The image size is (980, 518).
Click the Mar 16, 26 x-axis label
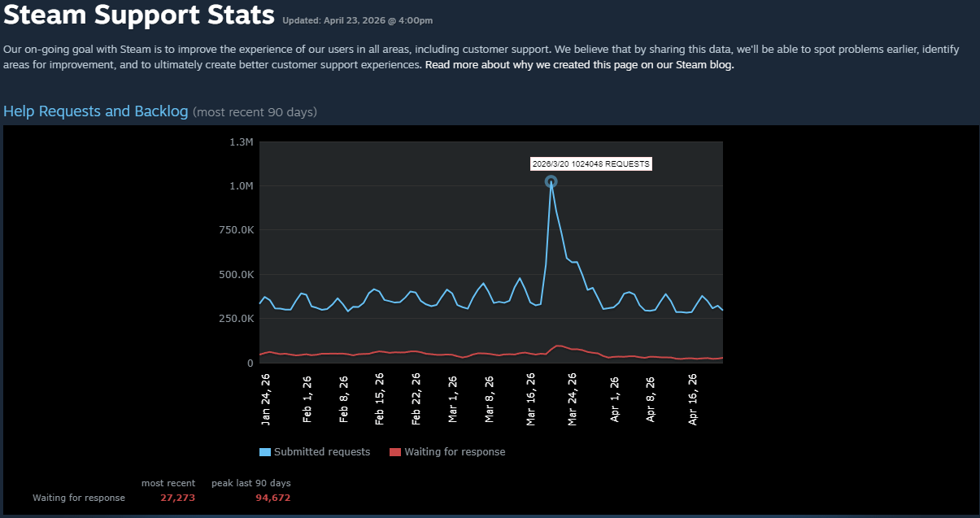[x=531, y=399]
